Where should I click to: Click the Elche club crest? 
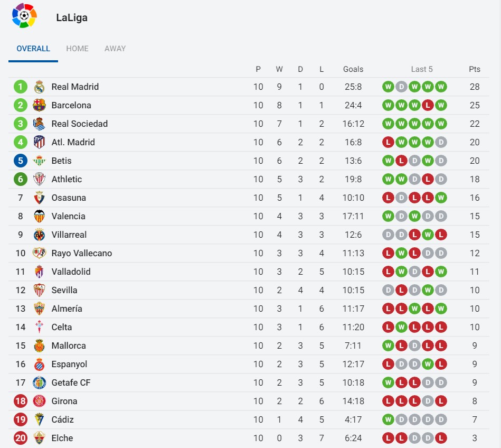39,438
